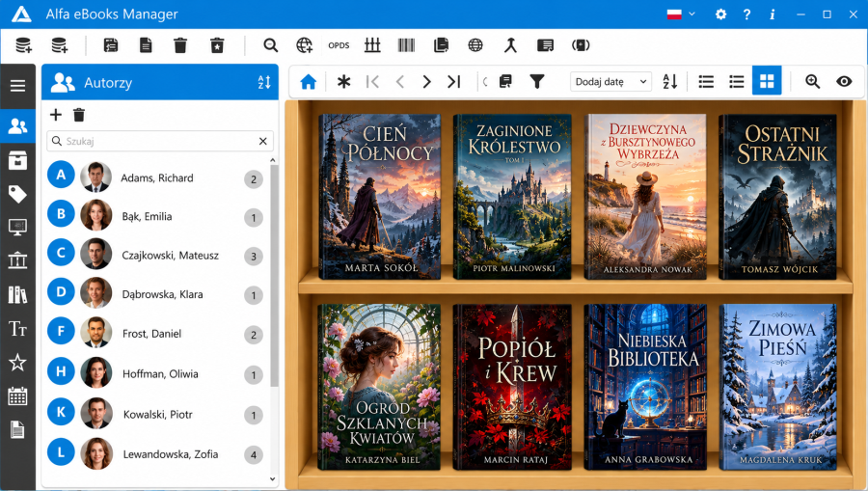This screenshot has width=868, height=491.
Task: Open the filter funnel
Action: point(537,82)
